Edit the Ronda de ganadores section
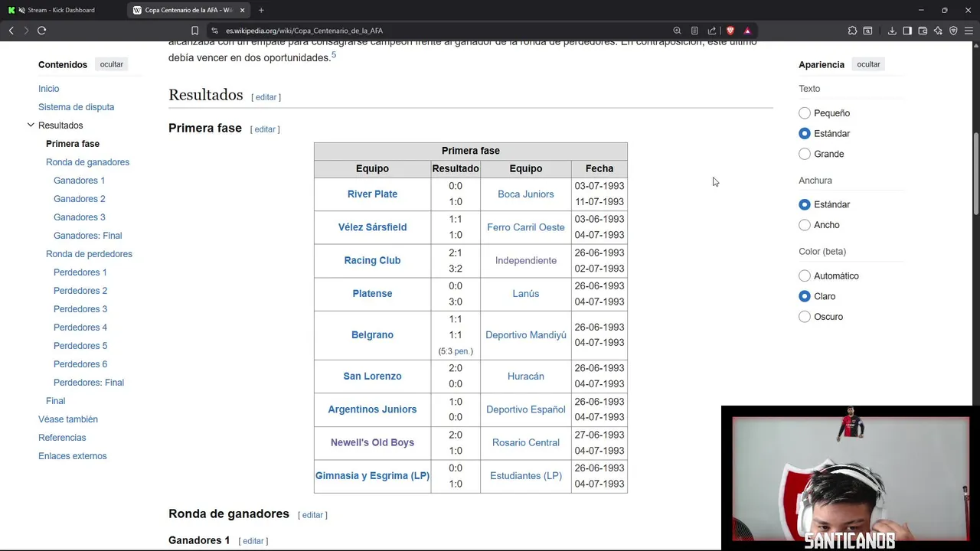The height and width of the screenshot is (551, 980). click(312, 515)
